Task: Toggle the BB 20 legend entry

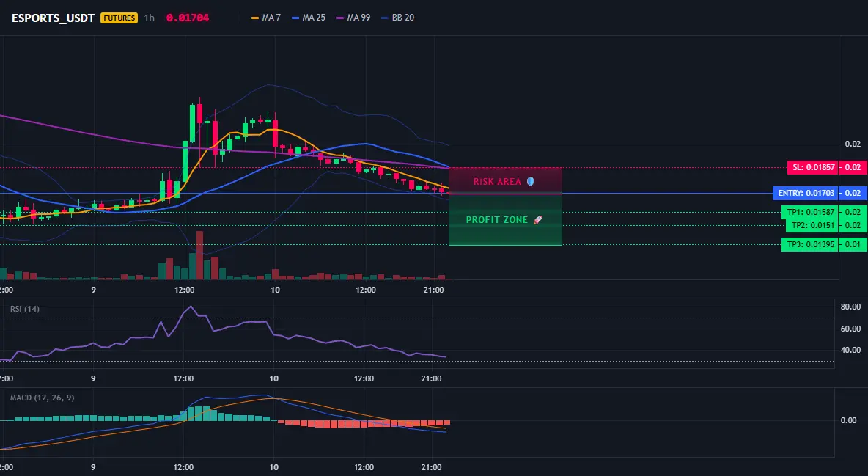Action: [x=398, y=18]
